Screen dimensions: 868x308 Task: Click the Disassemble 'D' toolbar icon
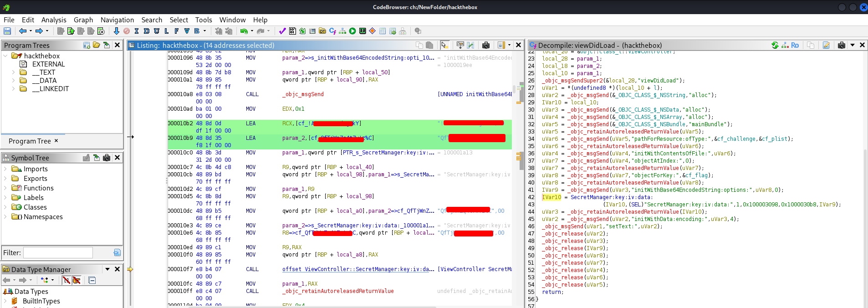(x=146, y=31)
